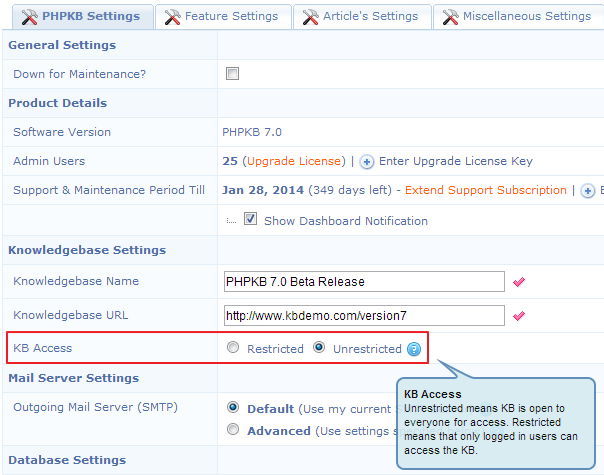Click plus icon after Extend Support Subscription
The width and height of the screenshot is (604, 475).
[x=587, y=191]
